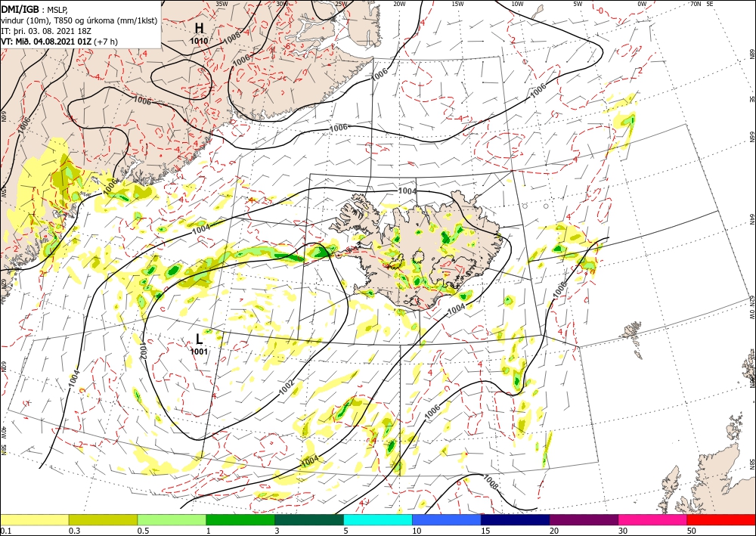
Task: Click the '1004' isobar label north of Iceland
Action: pos(407,191)
